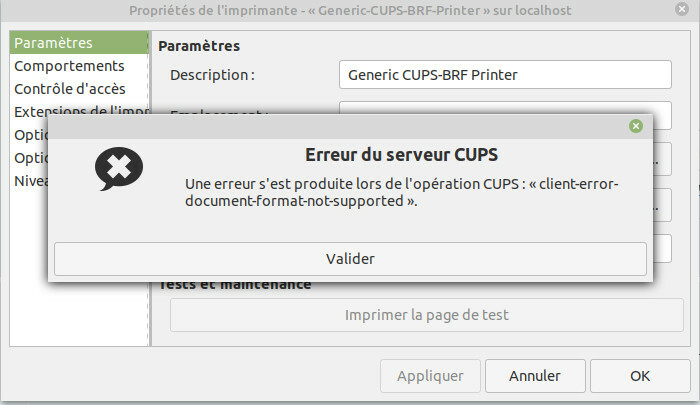Open Extensions de l'imprimante sidebar entry
700x405 pixels.
80,111
